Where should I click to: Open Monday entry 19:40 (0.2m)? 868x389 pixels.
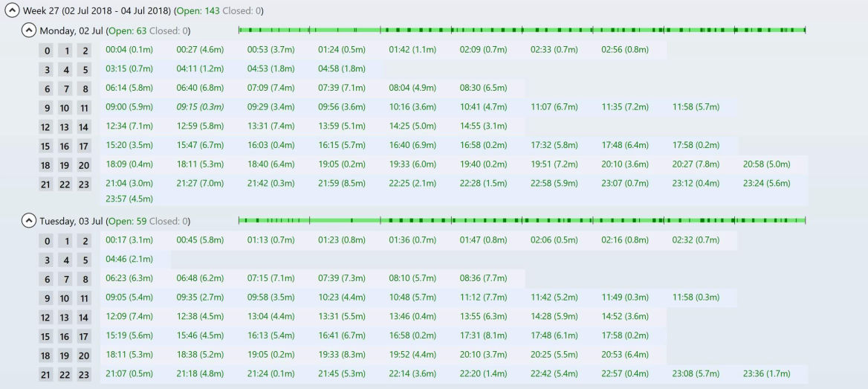[x=483, y=164]
